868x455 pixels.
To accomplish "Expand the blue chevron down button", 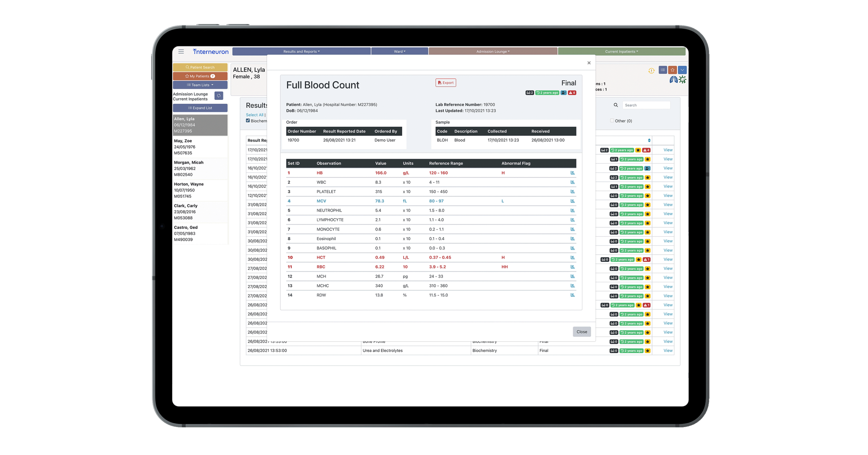I will click(x=682, y=70).
